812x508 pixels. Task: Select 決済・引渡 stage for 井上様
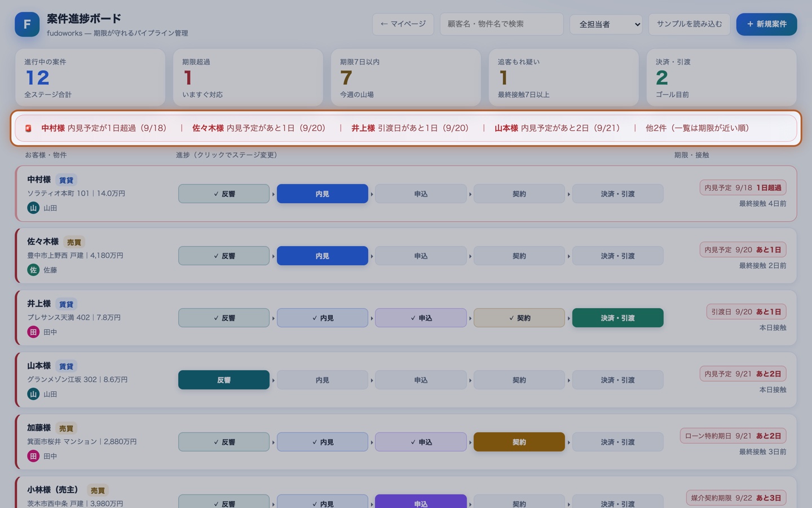click(617, 318)
